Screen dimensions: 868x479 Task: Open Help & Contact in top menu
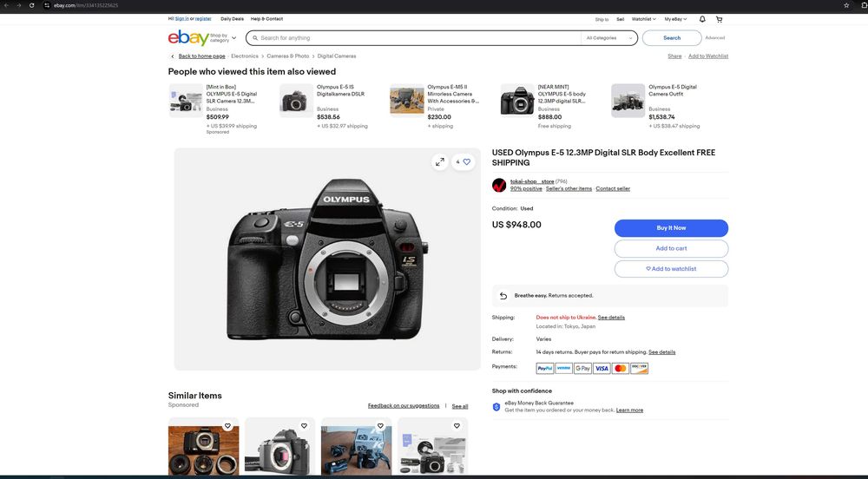click(x=266, y=19)
